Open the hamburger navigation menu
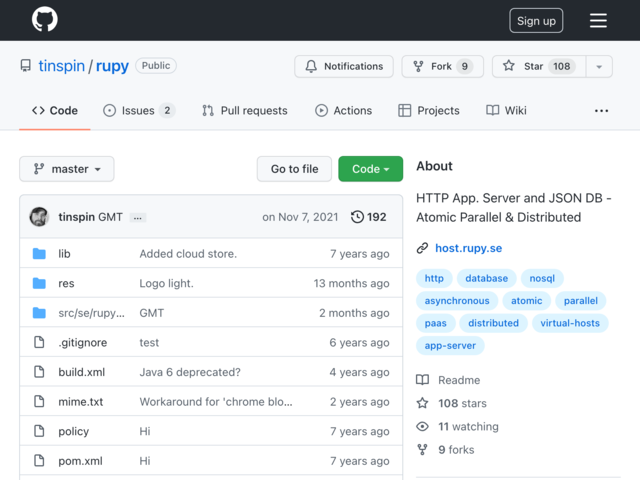Viewport: 640px width, 480px height. tap(598, 20)
